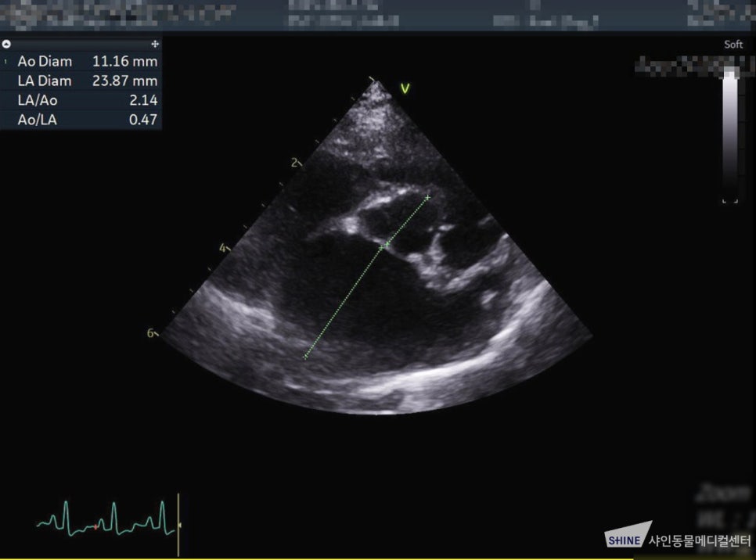Click the move handle of measurement panel
Image resolution: width=756 pixels, height=560 pixels.
pos(155,44)
